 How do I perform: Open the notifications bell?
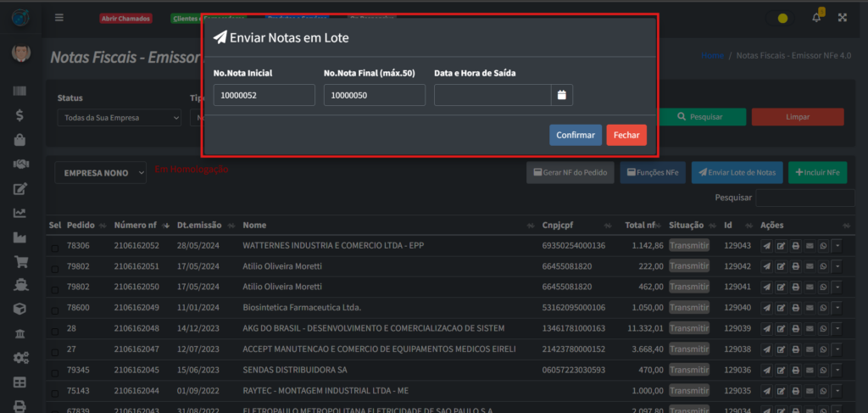click(817, 16)
